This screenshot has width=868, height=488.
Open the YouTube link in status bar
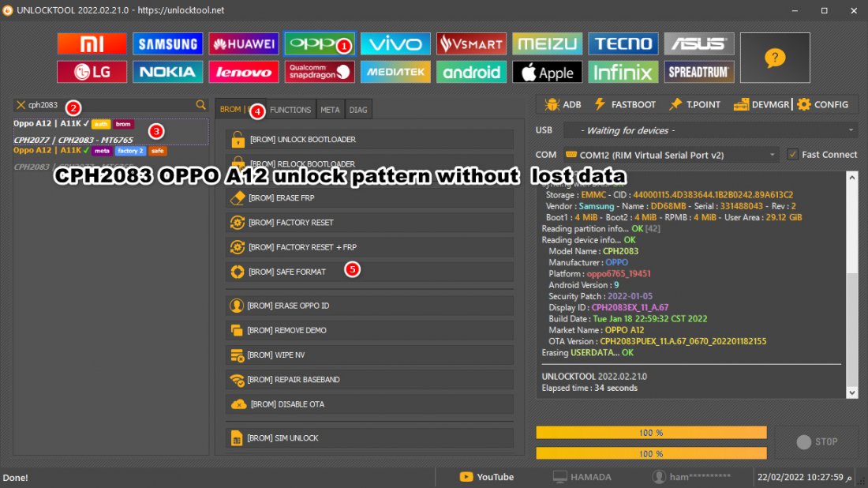487,477
